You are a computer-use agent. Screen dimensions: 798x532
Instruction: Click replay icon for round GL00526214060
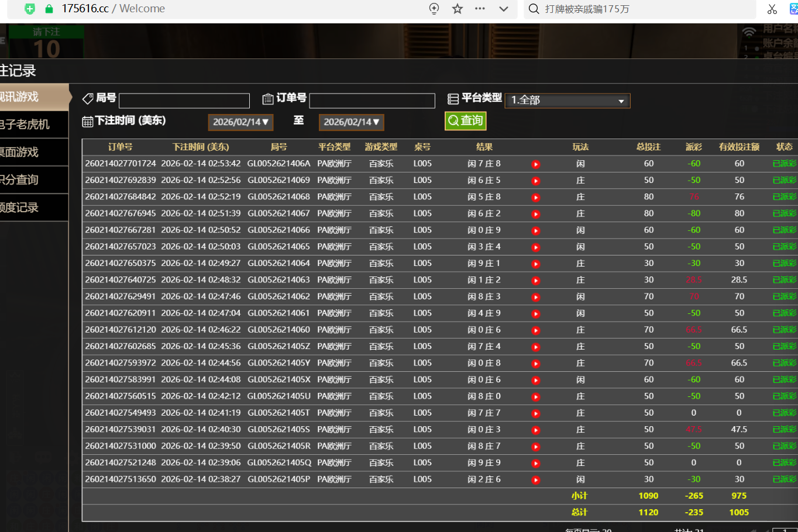(x=535, y=330)
